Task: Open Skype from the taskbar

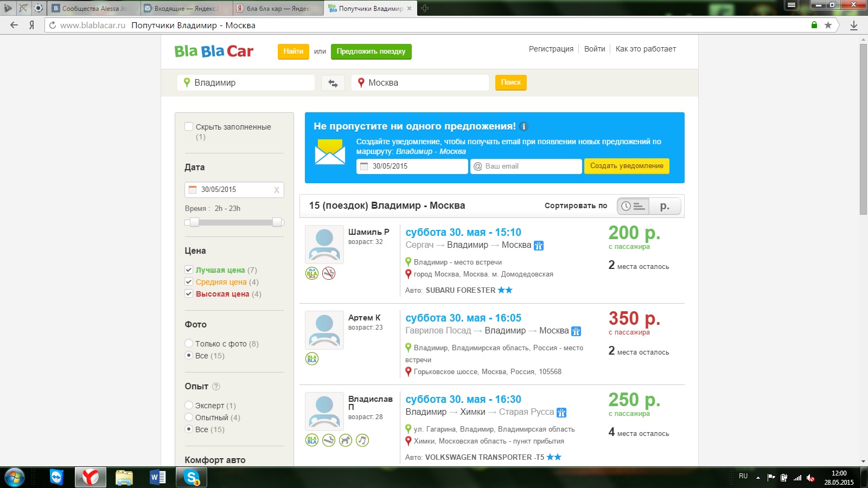Action: 192,477
